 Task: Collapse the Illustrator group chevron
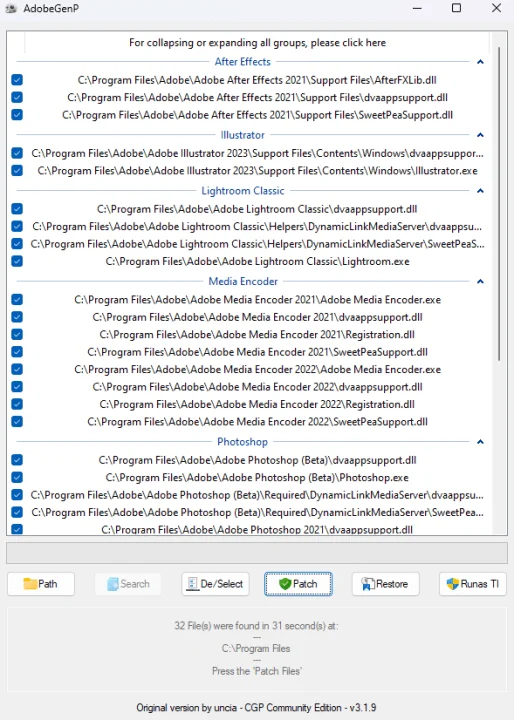pyautogui.click(x=480, y=135)
